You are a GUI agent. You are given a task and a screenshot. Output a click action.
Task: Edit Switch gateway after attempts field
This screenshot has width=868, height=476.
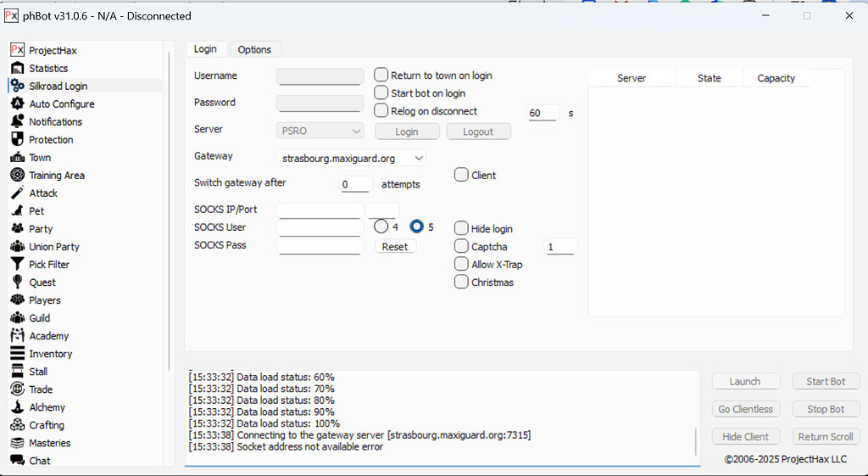pyautogui.click(x=355, y=184)
